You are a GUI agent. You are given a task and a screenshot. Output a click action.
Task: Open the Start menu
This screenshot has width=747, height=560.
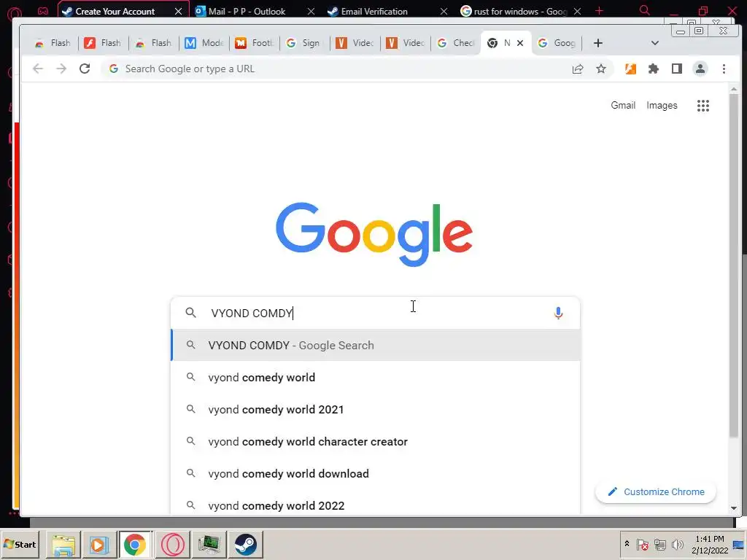click(x=20, y=544)
